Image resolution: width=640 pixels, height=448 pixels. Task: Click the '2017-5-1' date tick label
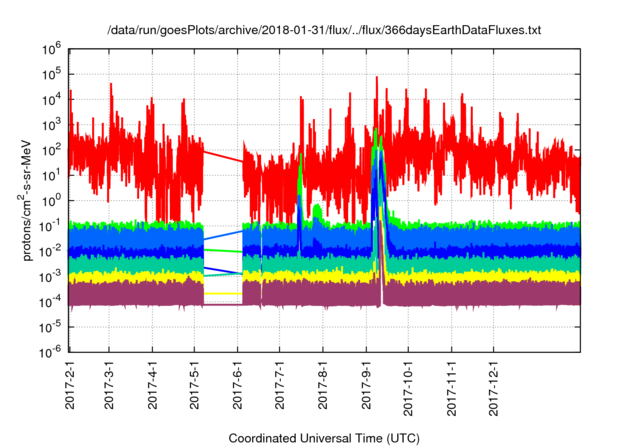(194, 384)
